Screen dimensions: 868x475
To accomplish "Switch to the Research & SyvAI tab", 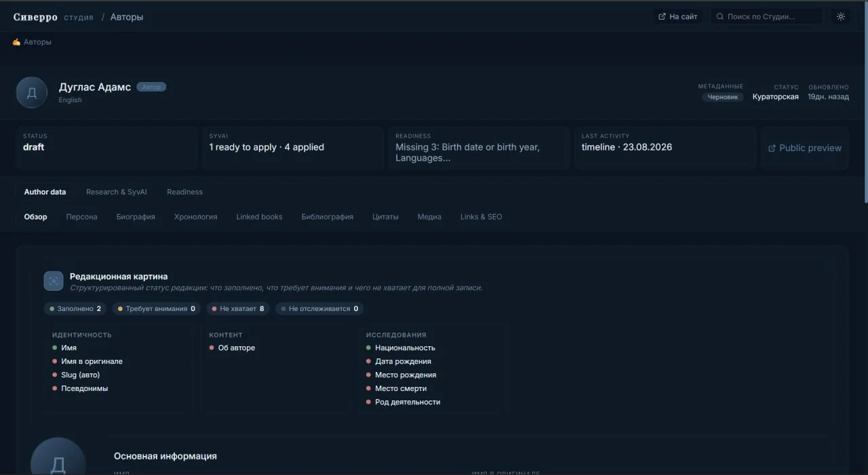I will (117, 192).
